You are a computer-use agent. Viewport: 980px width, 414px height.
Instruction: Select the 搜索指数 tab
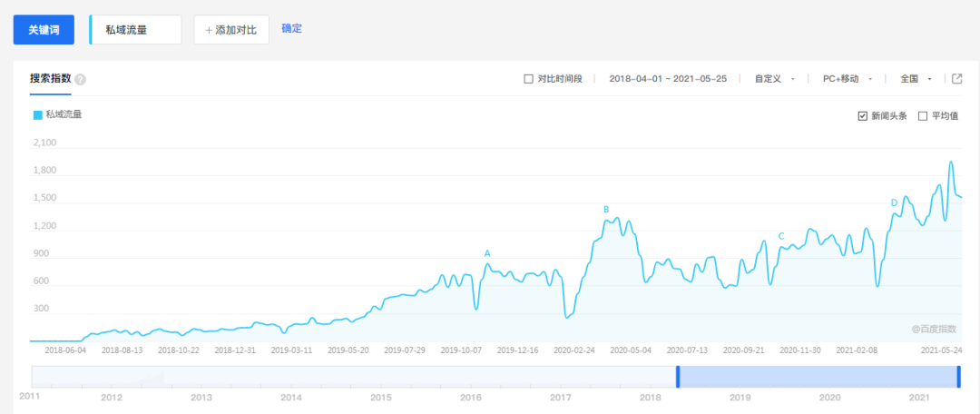pyautogui.click(x=50, y=79)
